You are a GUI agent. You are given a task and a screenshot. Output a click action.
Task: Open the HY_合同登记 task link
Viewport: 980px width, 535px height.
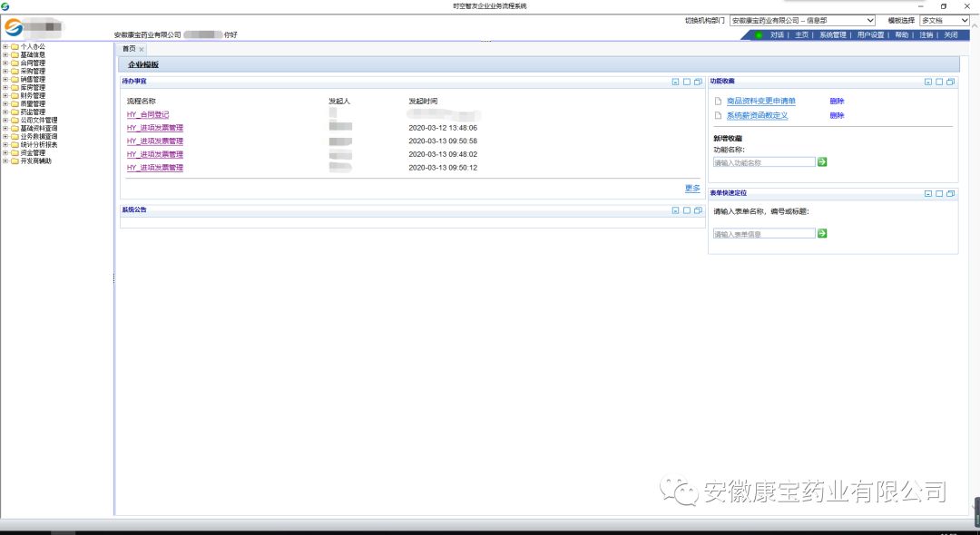pyautogui.click(x=148, y=115)
